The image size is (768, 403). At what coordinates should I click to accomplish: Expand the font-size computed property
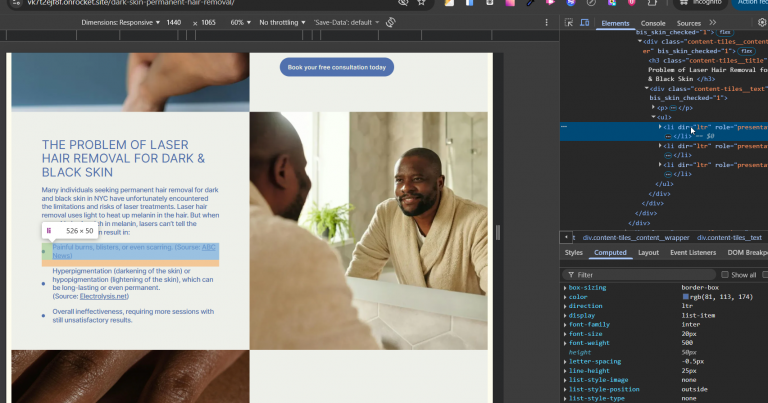coord(565,333)
